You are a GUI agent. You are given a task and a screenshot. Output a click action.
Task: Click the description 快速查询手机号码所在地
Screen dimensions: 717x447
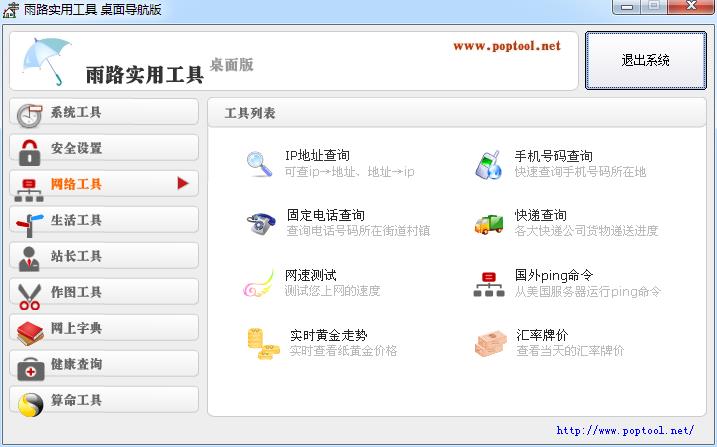pos(580,172)
